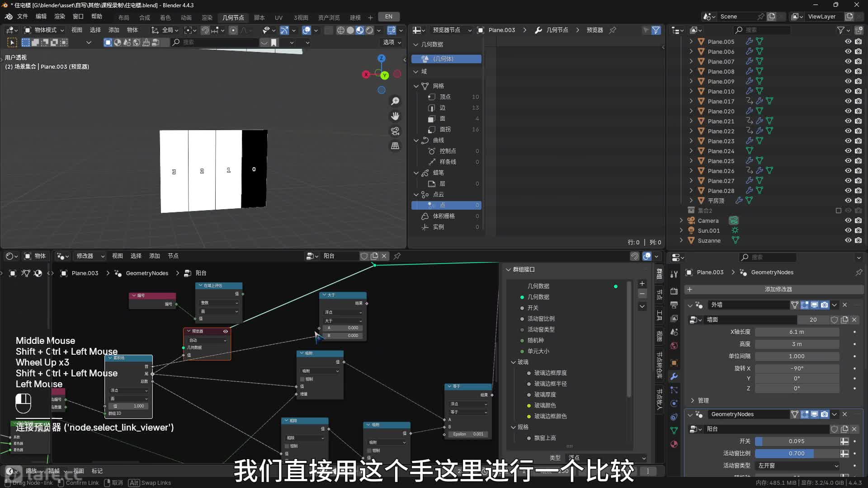
Task: Select solid viewport shading
Action: coord(350,30)
